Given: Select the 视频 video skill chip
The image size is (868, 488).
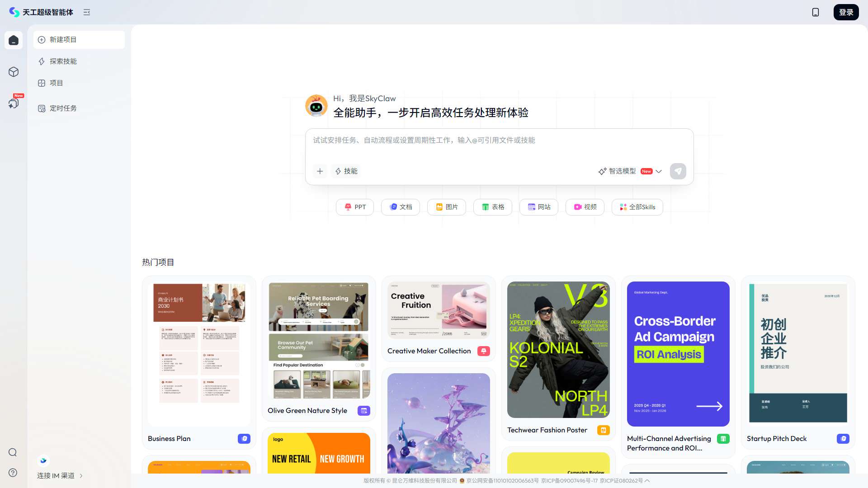Looking at the screenshot, I should (585, 207).
